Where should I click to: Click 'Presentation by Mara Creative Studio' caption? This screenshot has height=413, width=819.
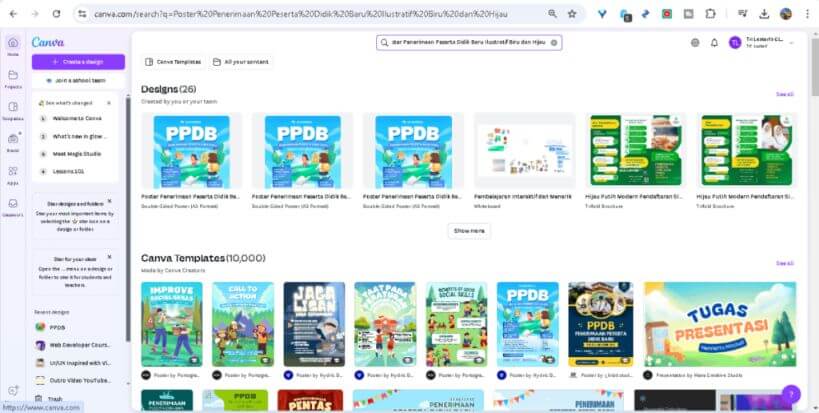coord(698,375)
